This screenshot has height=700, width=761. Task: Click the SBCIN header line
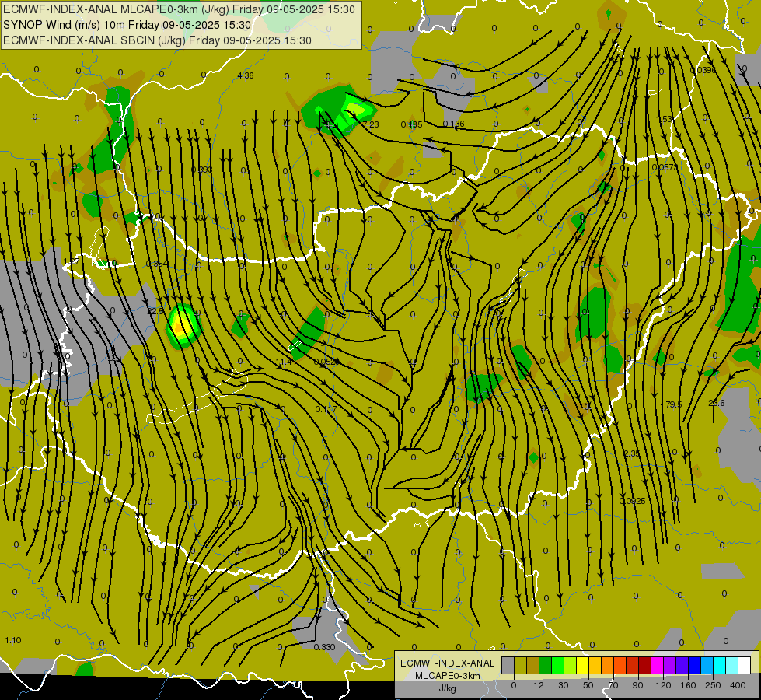click(157, 40)
